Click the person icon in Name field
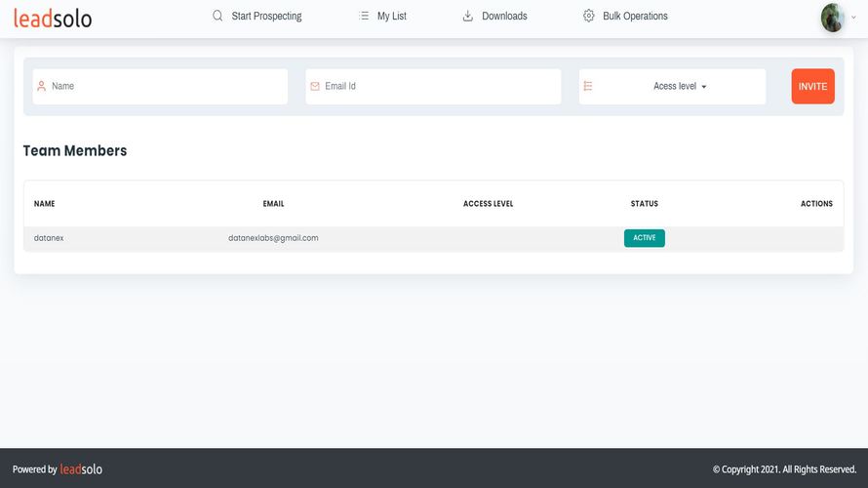This screenshot has height=488, width=868. click(42, 86)
